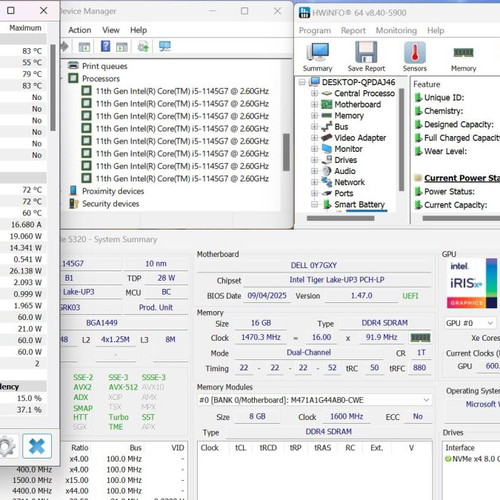Select Video Adapter in HWiNFO tree
500x500 pixels.
(360, 138)
